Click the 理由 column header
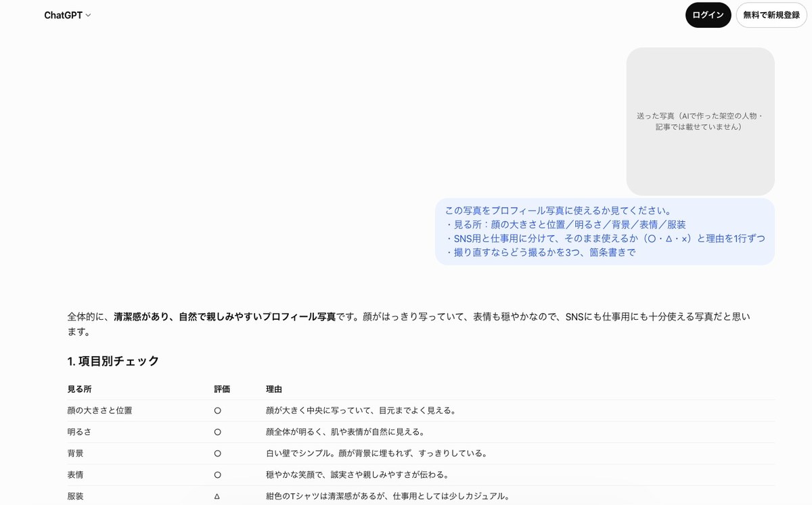 point(274,389)
